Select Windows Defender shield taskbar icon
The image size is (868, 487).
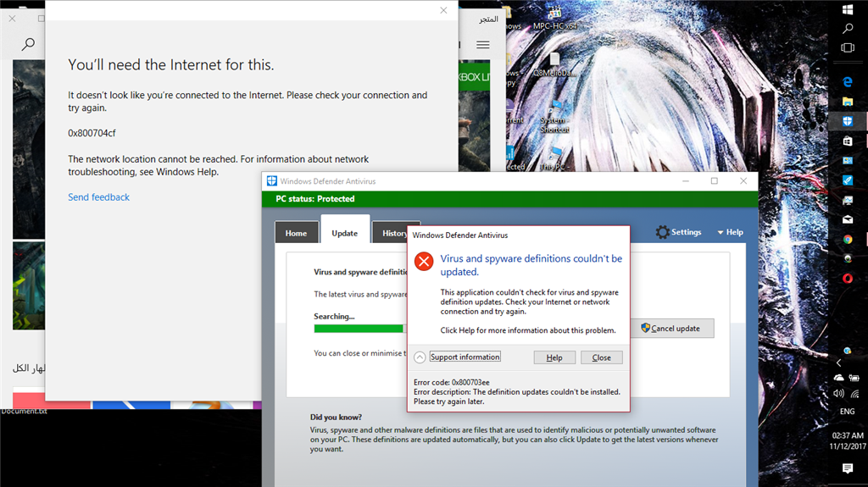(848, 121)
